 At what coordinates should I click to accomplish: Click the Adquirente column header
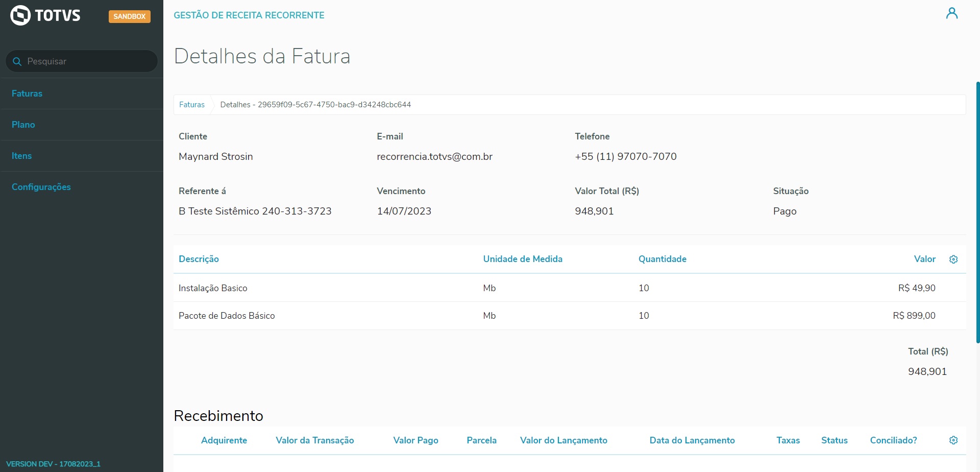click(x=224, y=440)
